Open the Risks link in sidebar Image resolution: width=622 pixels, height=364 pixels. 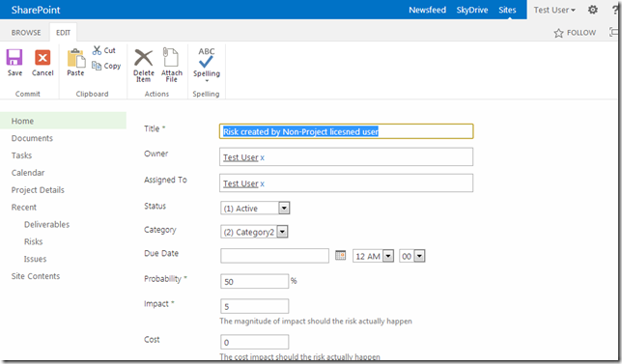(33, 241)
